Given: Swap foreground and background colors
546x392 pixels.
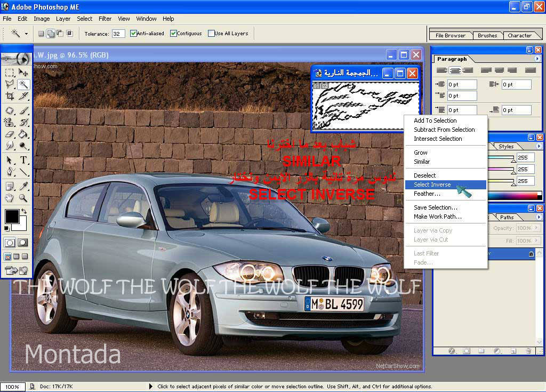Looking at the screenshot, I should pos(23,211).
